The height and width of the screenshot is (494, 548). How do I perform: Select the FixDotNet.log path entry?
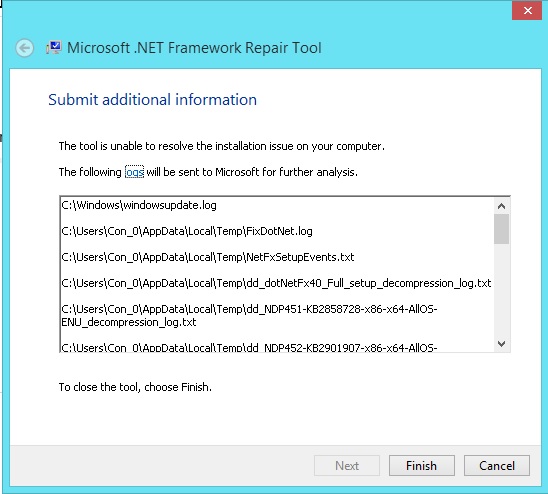[x=187, y=231]
